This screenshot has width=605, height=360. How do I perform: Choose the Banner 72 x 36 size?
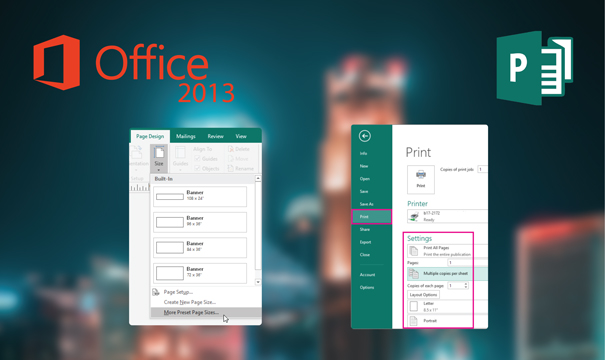coord(200,273)
